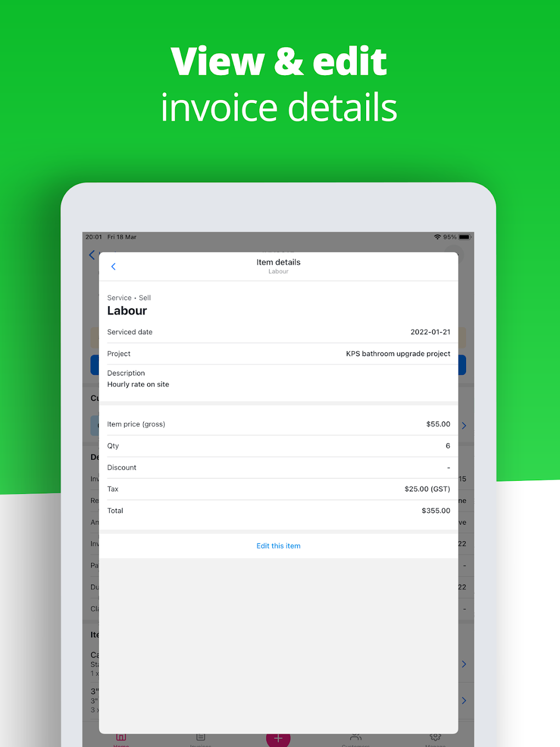Expand the first item row chevron behind the sheet

pyautogui.click(x=464, y=664)
